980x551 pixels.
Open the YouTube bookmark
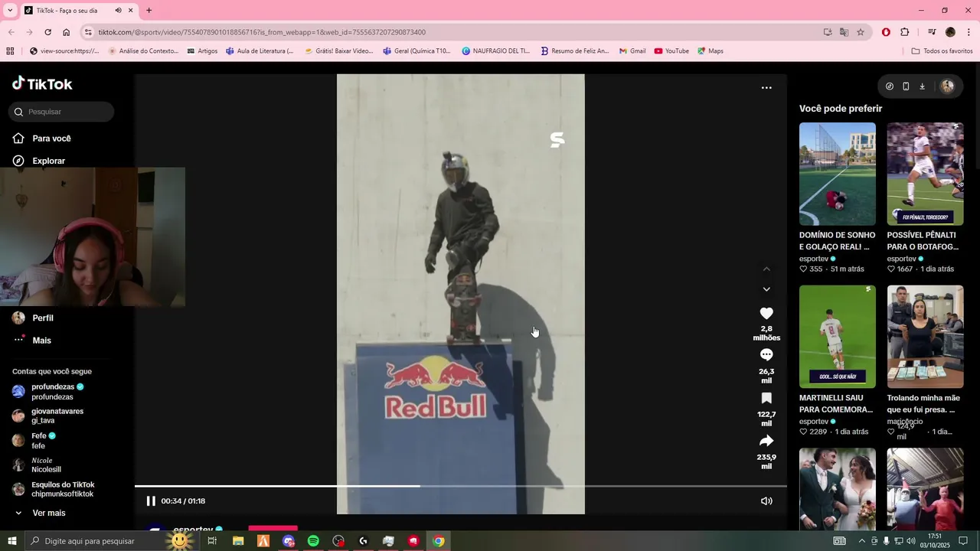coord(671,51)
